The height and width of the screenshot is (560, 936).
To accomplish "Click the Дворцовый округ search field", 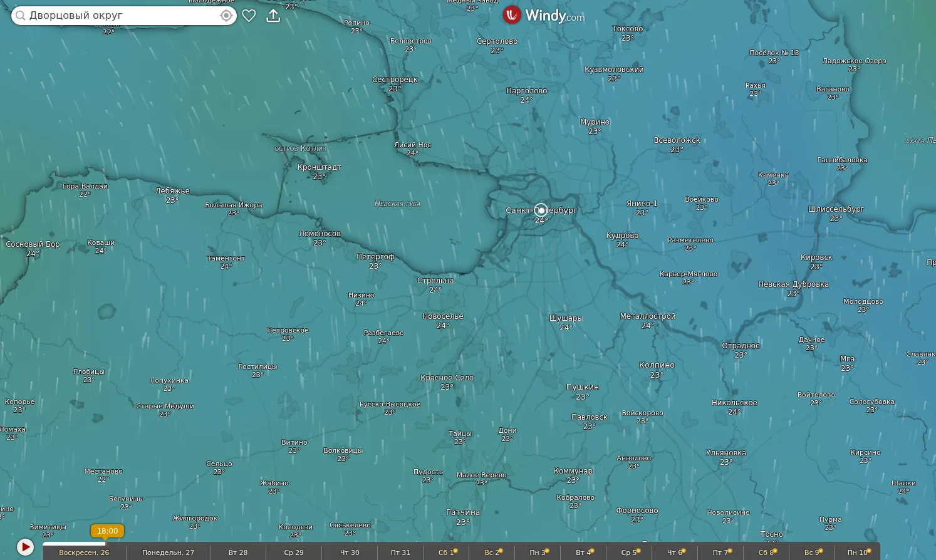I will pyautogui.click(x=124, y=16).
